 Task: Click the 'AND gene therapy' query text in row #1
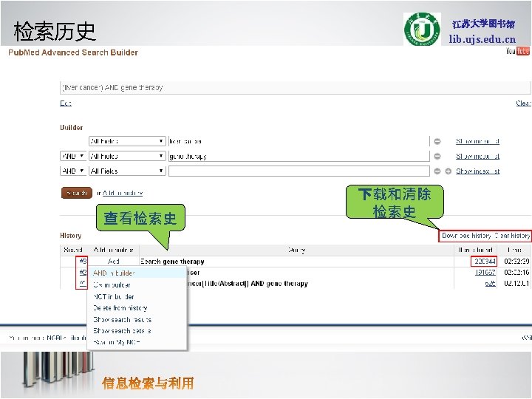coord(279,283)
